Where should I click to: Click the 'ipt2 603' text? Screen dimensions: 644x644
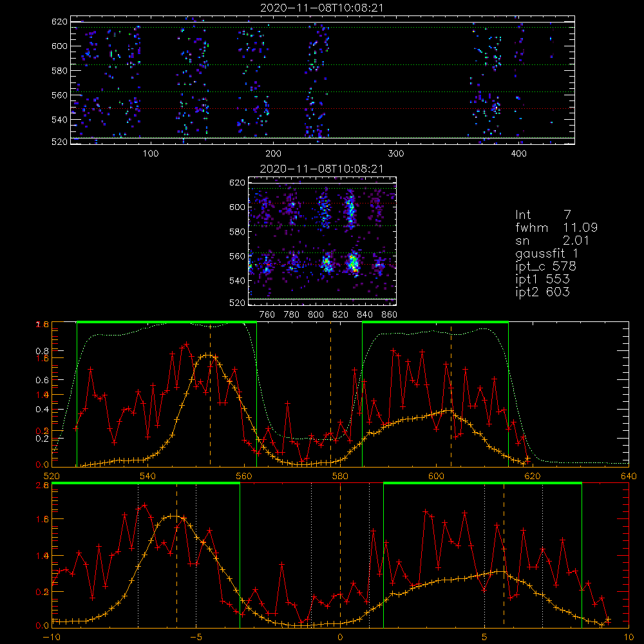[542, 292]
